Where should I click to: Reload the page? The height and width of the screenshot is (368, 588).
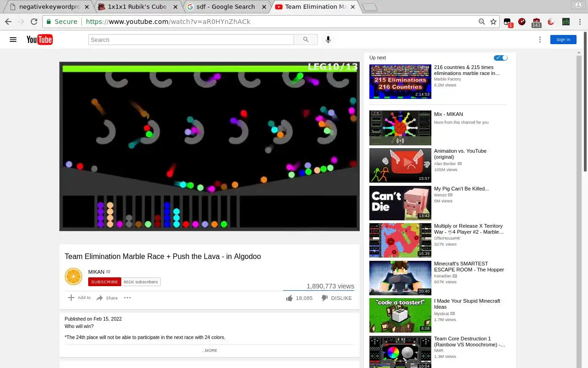[34, 22]
